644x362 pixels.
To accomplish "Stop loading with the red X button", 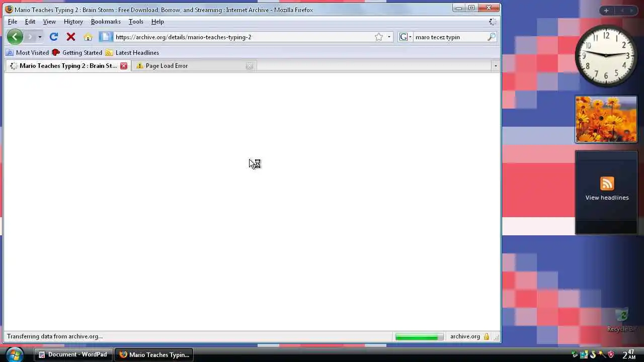I will pyautogui.click(x=71, y=37).
